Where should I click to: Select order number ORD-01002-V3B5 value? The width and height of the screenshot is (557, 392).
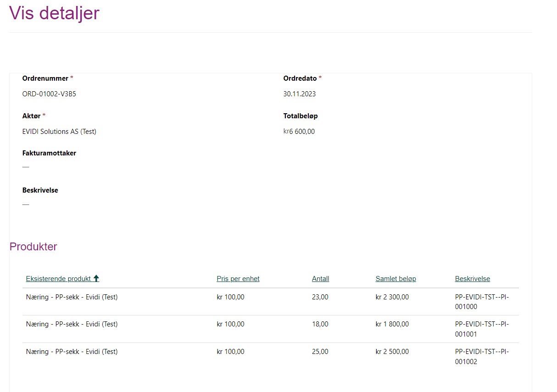coord(49,94)
